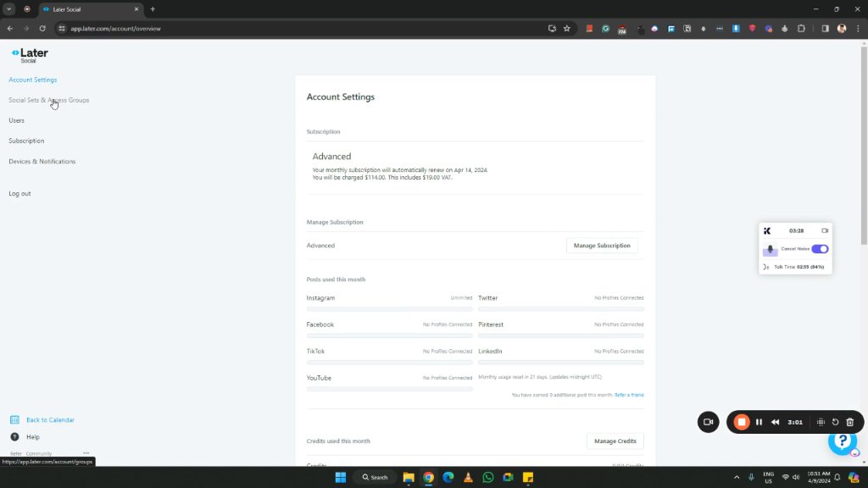Click the Back to Calendar link text
Screen dimensions: 868x488
tap(50, 420)
